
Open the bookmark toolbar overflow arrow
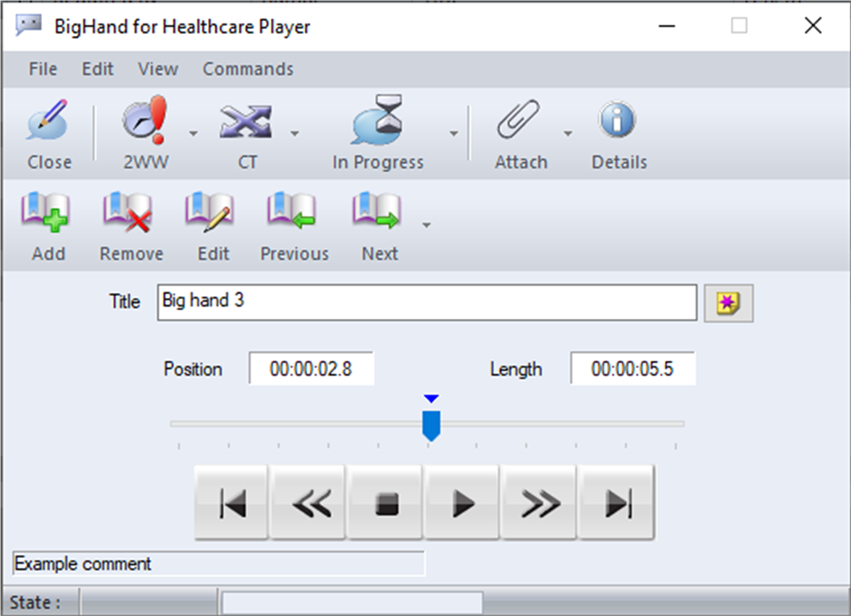tap(426, 225)
